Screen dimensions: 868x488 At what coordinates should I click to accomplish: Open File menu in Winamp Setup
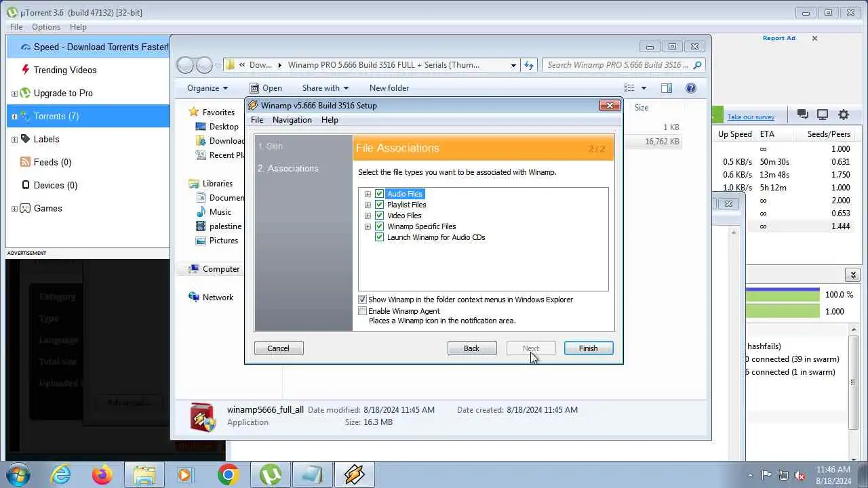[257, 120]
